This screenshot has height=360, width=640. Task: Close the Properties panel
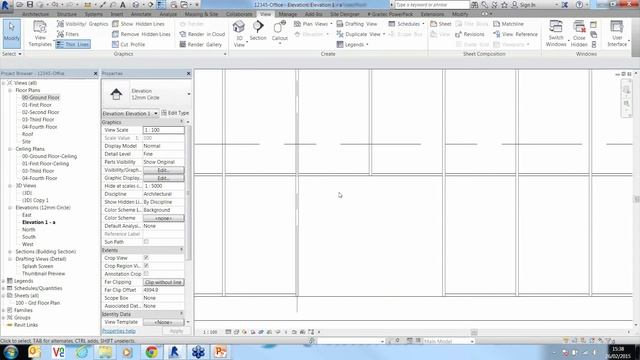tap(188, 73)
